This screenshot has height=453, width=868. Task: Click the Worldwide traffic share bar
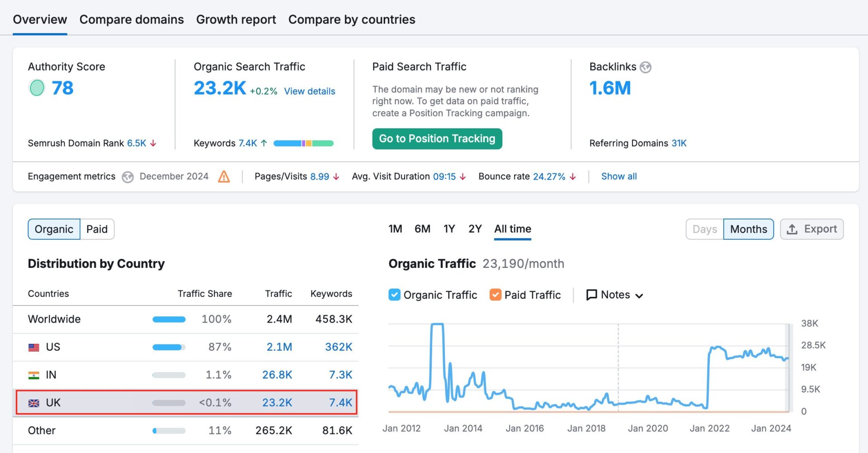tap(169, 319)
